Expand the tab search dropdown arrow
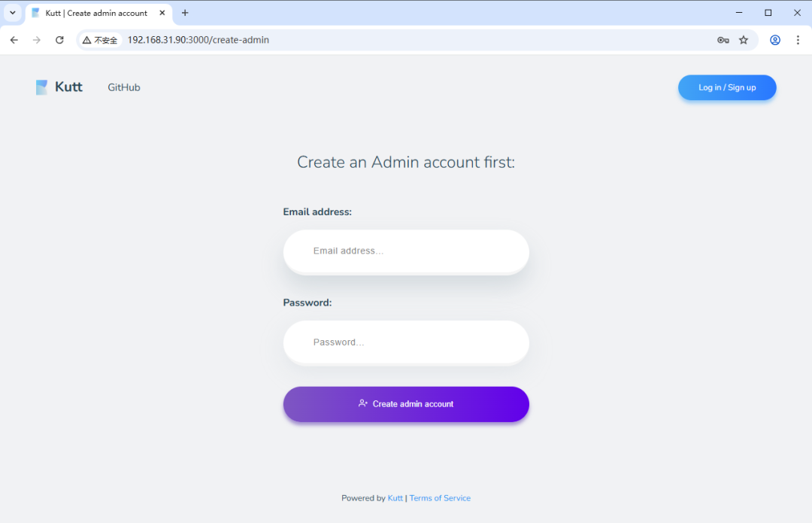The width and height of the screenshot is (812, 523). pyautogui.click(x=12, y=13)
